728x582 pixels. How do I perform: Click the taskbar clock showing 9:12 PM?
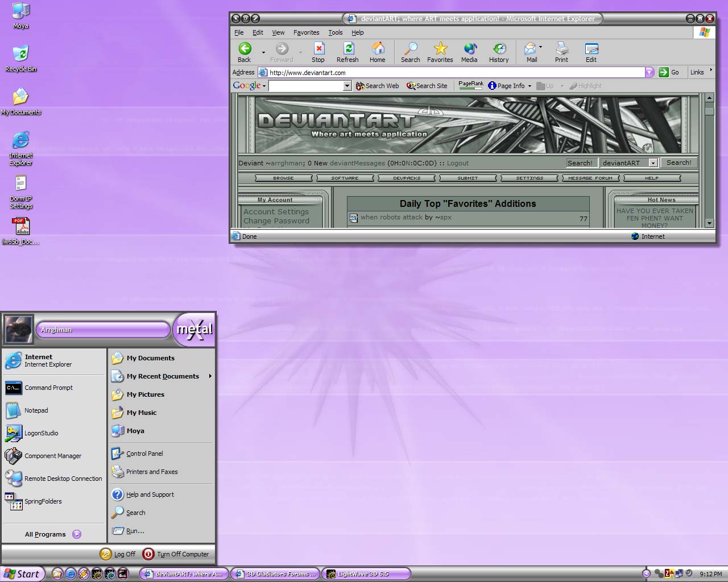[711, 574]
